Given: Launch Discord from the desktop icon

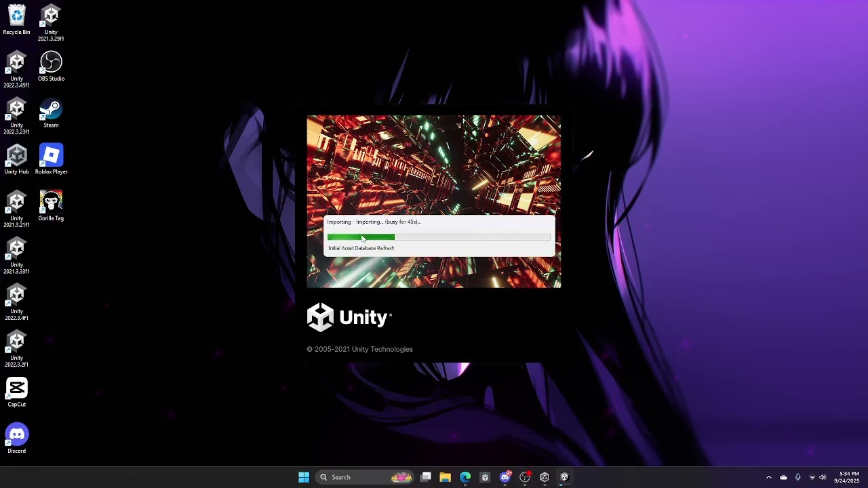Looking at the screenshot, I should (16, 439).
